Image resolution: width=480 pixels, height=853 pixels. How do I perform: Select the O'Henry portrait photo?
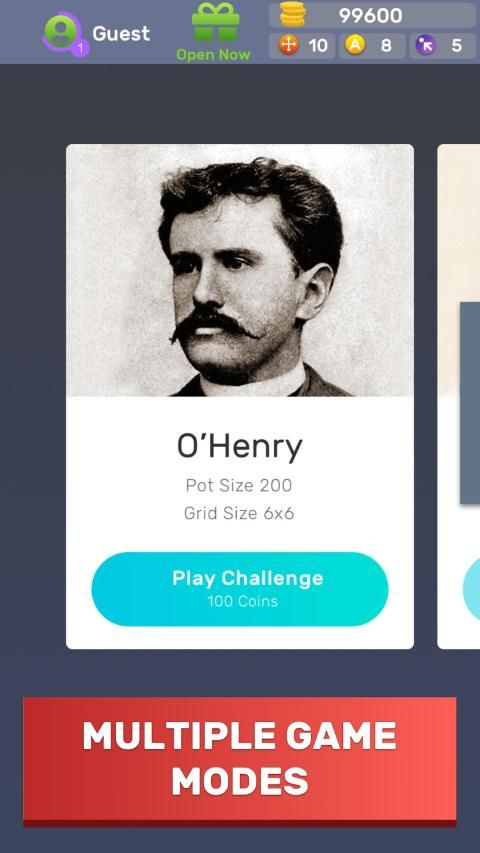[240, 270]
